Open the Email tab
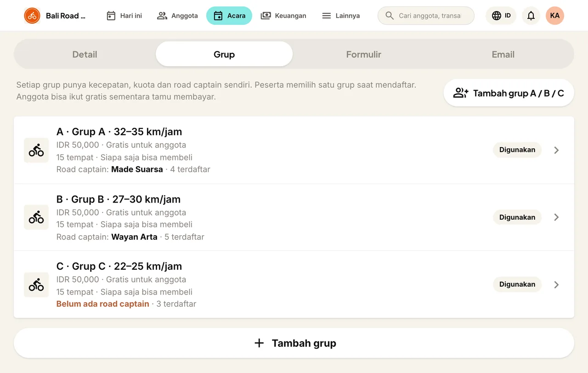Image resolution: width=588 pixels, height=373 pixels. [503, 54]
